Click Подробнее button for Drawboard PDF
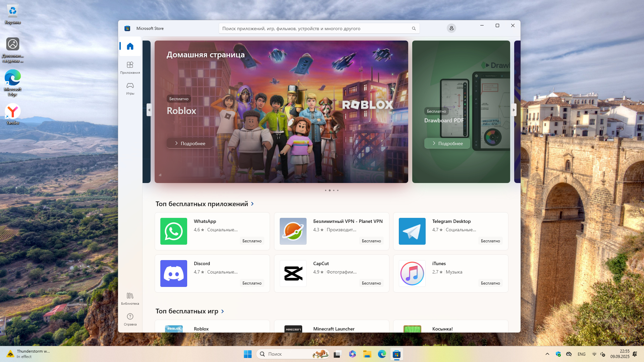 (x=447, y=143)
